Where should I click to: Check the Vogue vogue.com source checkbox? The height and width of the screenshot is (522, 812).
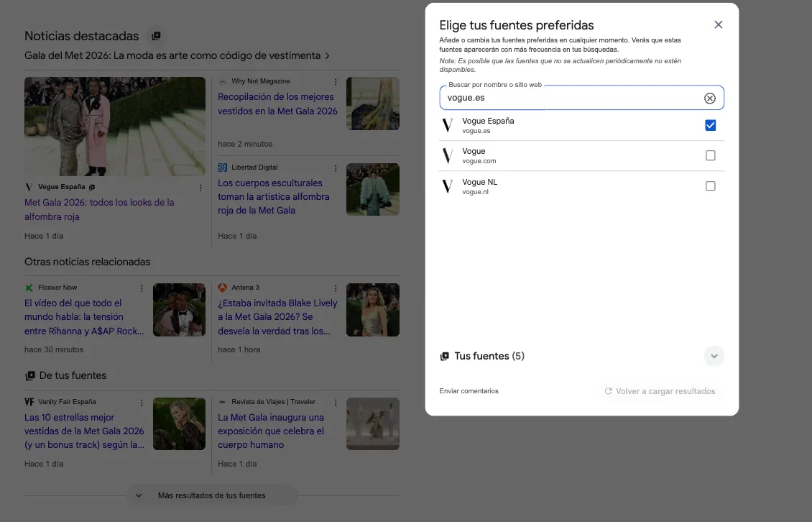(711, 155)
